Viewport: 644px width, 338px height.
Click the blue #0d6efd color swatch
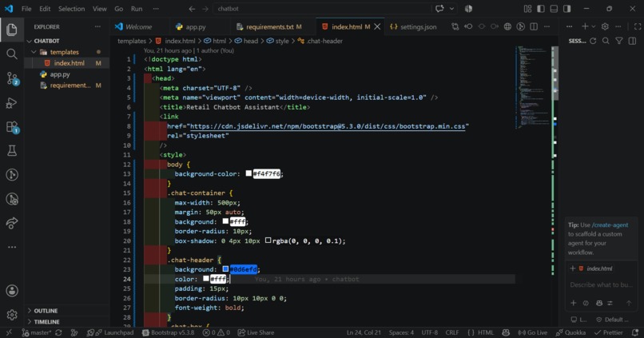225,269
